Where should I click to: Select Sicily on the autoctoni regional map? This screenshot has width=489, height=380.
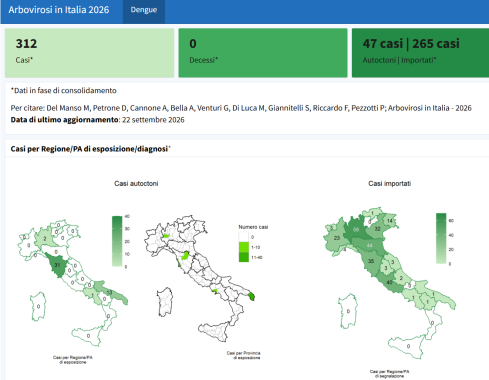pos(88,335)
